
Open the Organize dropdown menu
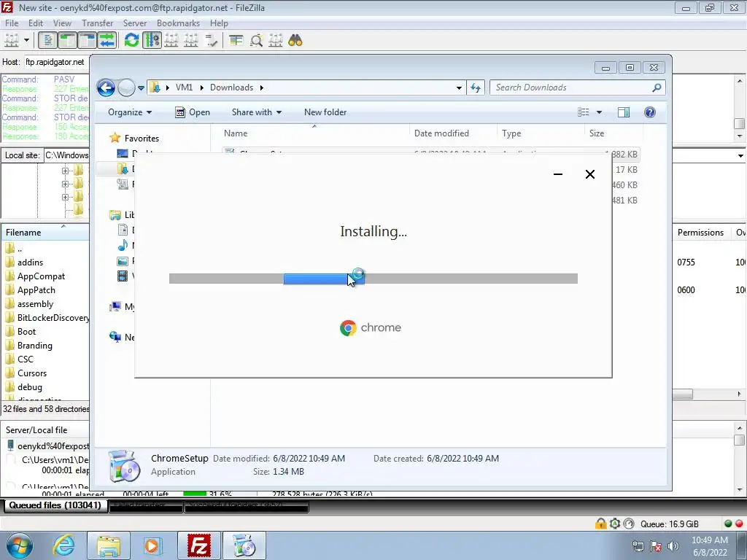(130, 112)
